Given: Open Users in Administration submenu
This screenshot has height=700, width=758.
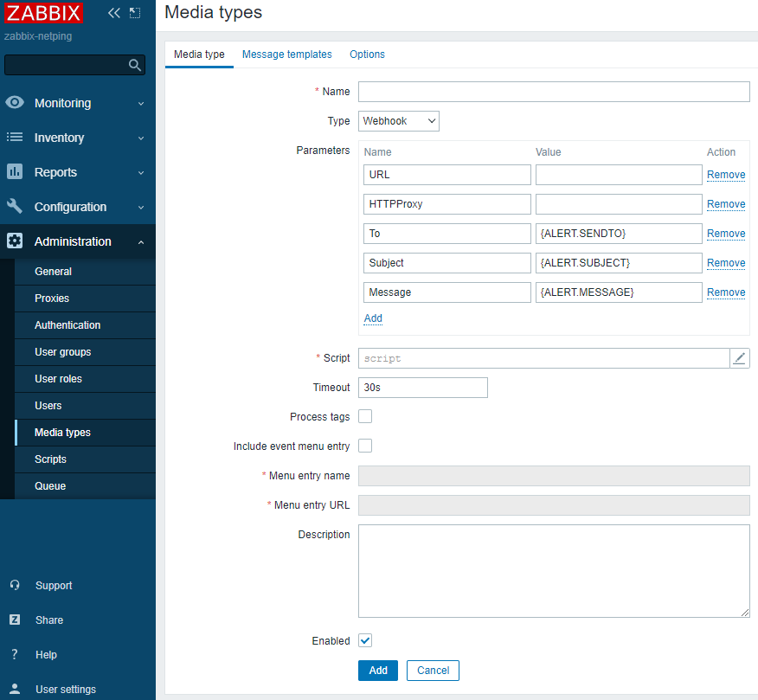Looking at the screenshot, I should [48, 406].
